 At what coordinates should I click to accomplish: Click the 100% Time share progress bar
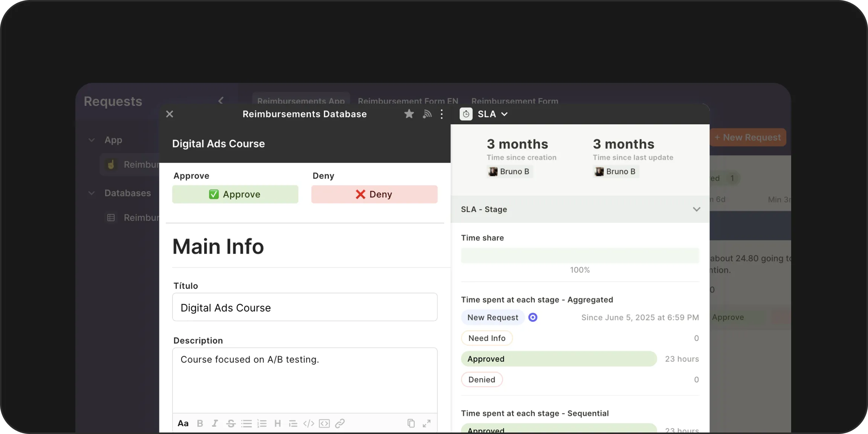point(580,255)
